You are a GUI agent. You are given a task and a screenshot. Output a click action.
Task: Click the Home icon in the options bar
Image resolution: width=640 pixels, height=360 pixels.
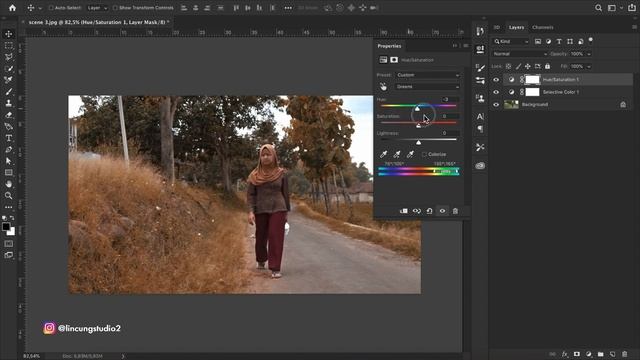(12, 8)
